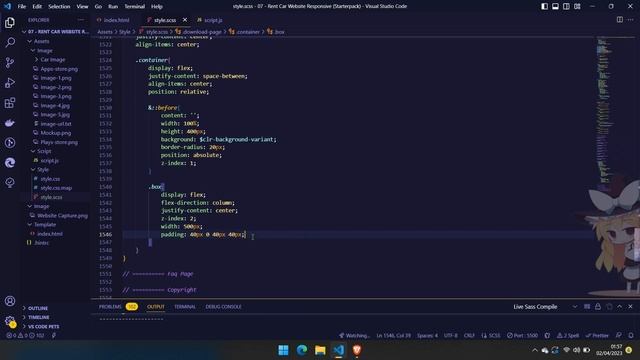Open editor More Actions ellipsis
The width and height of the screenshot is (640, 360).
[631, 20]
